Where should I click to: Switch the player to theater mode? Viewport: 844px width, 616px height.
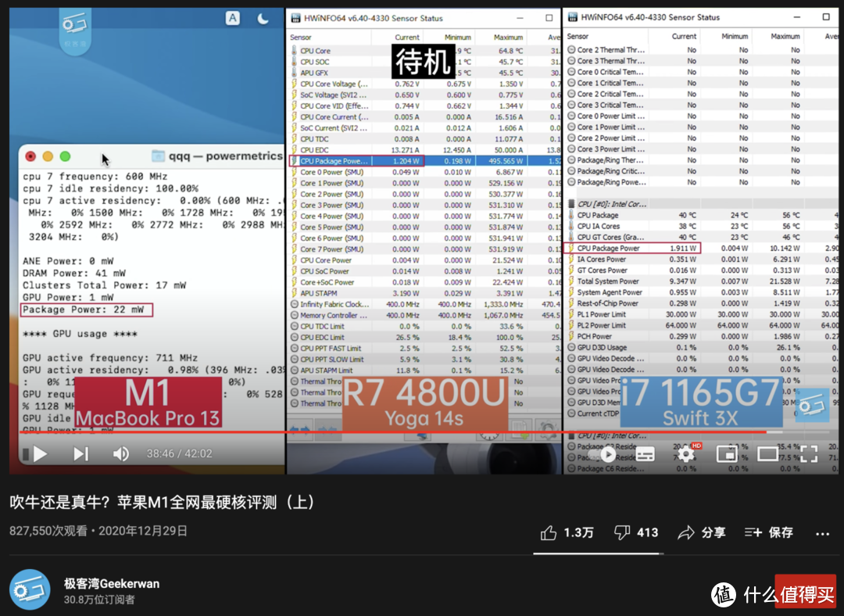point(767,453)
